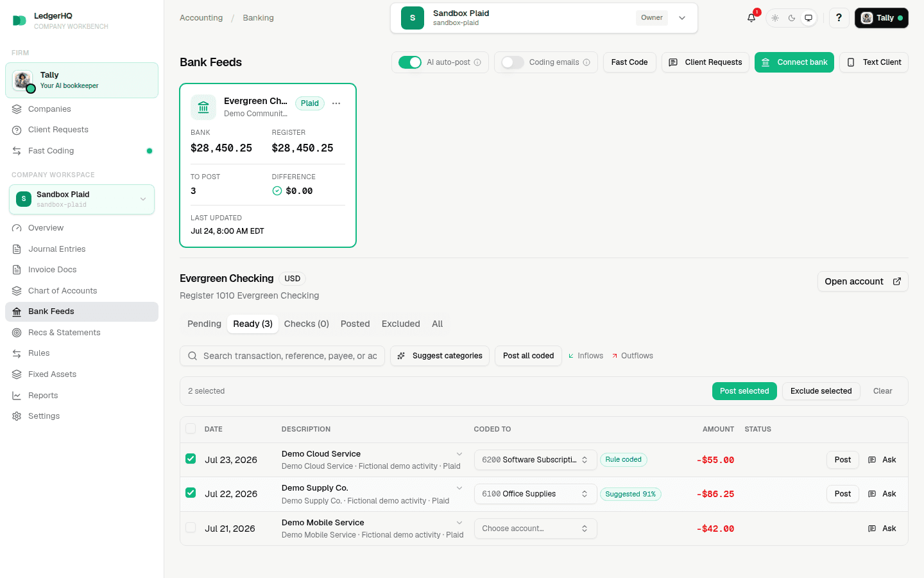Open Fixed Assets page
Screen dimensions: 924x578
(x=81, y=374)
